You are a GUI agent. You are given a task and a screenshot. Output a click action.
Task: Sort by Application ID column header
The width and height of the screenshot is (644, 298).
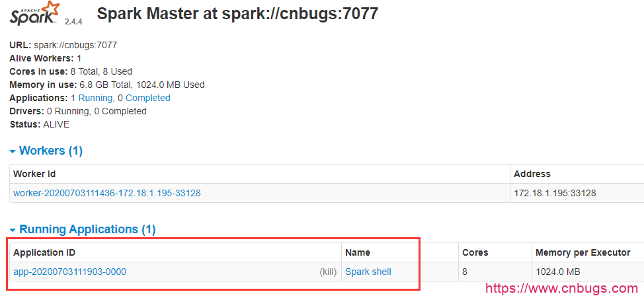44,252
